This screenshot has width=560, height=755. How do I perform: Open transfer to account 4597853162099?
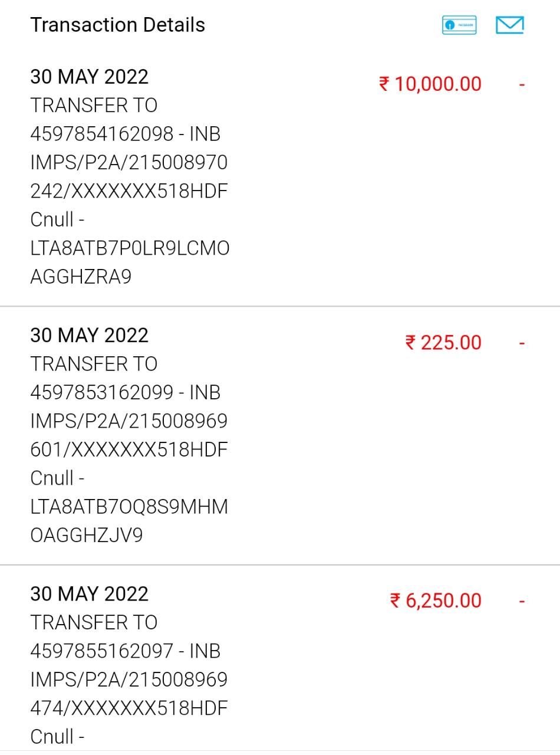125,392
